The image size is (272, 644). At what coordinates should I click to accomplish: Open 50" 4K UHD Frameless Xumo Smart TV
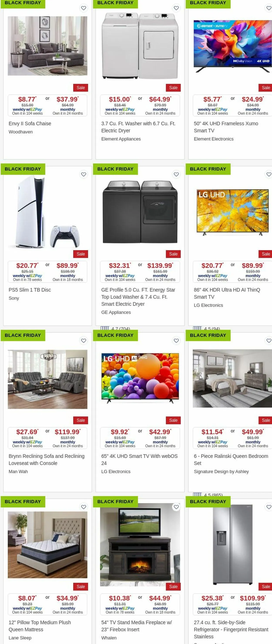coord(226,127)
